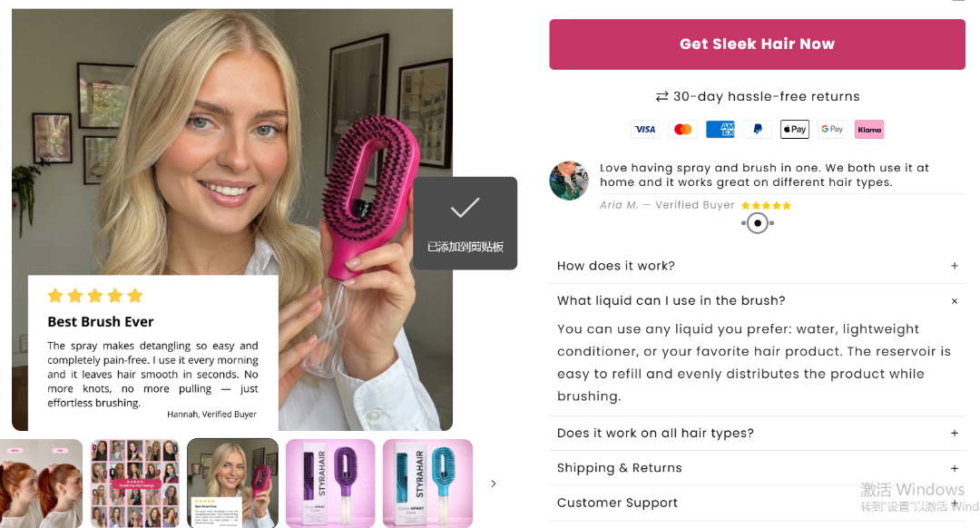
Task: Collapse the 'What liquid can I use' answer
Action: pos(954,301)
